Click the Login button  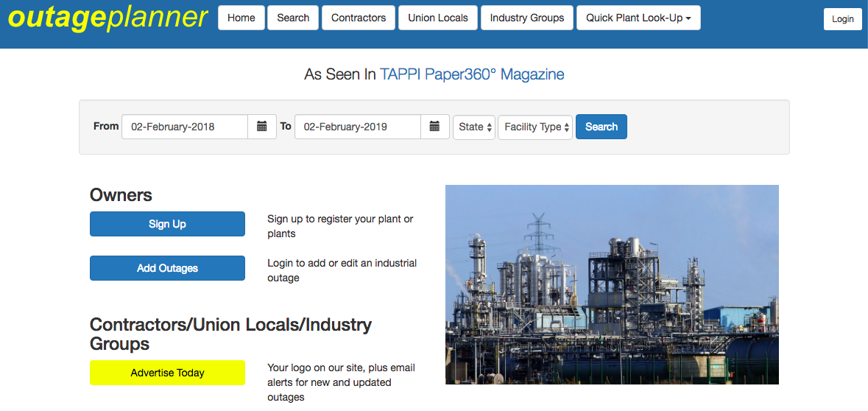[842, 19]
